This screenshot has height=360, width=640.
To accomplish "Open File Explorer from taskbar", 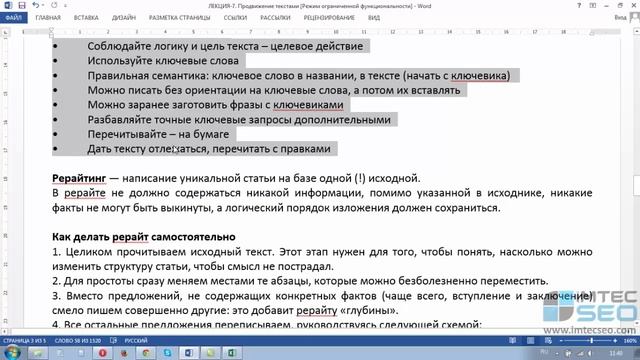I will (38, 353).
